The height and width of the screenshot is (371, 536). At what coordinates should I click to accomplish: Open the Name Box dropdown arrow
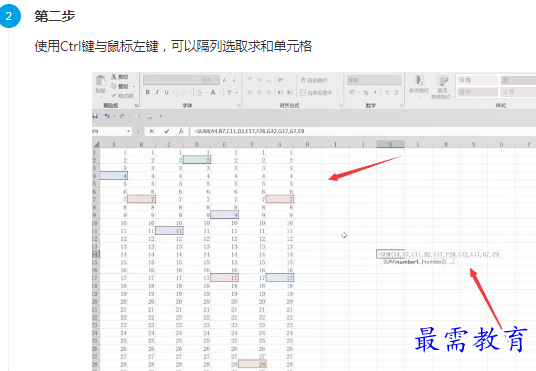[128, 131]
